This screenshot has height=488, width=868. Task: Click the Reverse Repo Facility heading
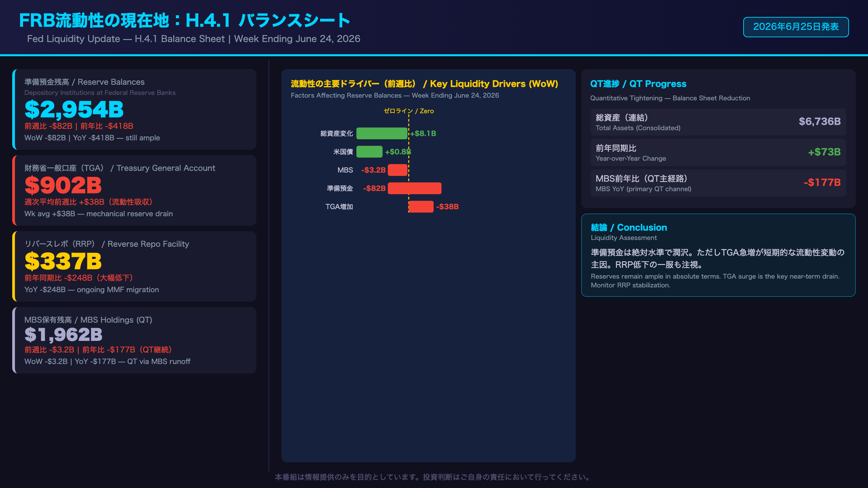coord(107,244)
